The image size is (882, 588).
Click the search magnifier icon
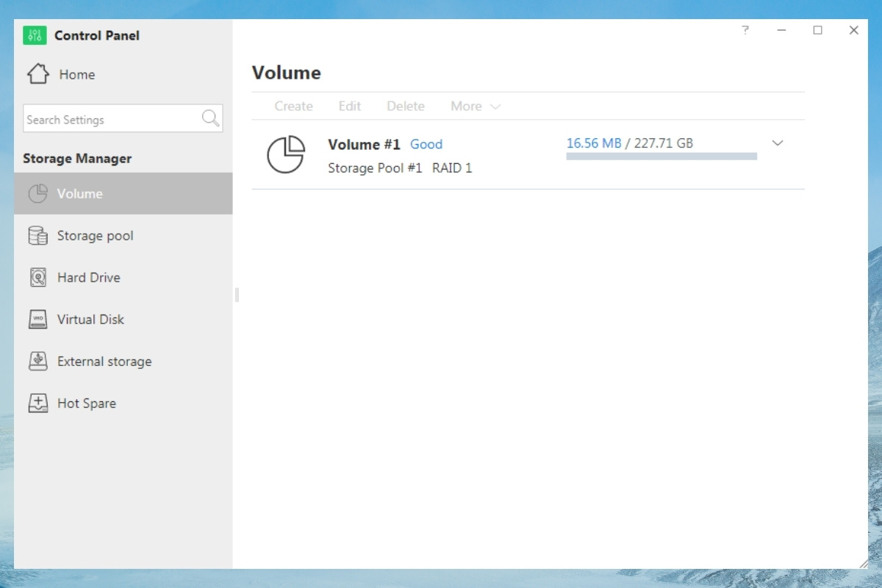click(x=210, y=118)
